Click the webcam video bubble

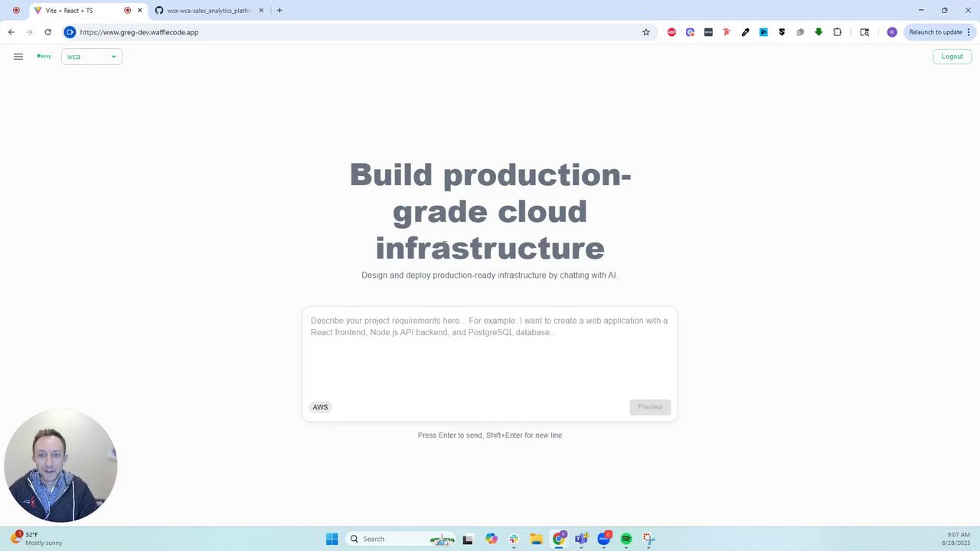point(60,466)
